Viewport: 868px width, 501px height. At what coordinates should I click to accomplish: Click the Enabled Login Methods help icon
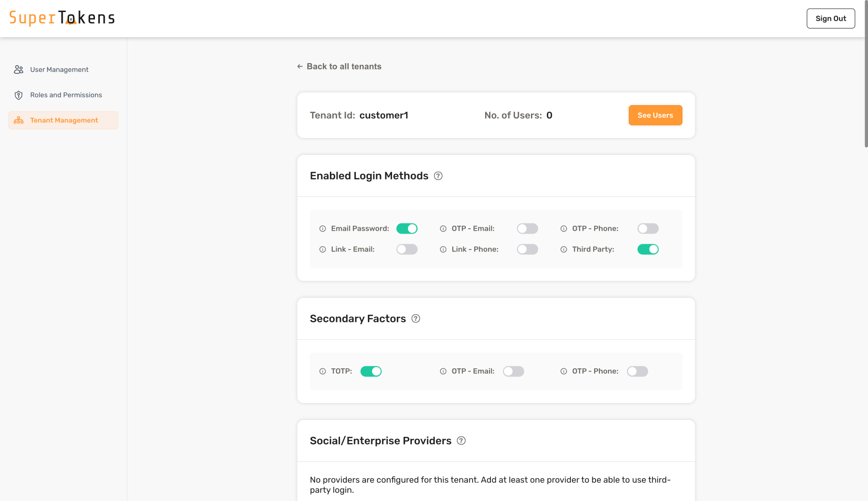click(x=438, y=176)
